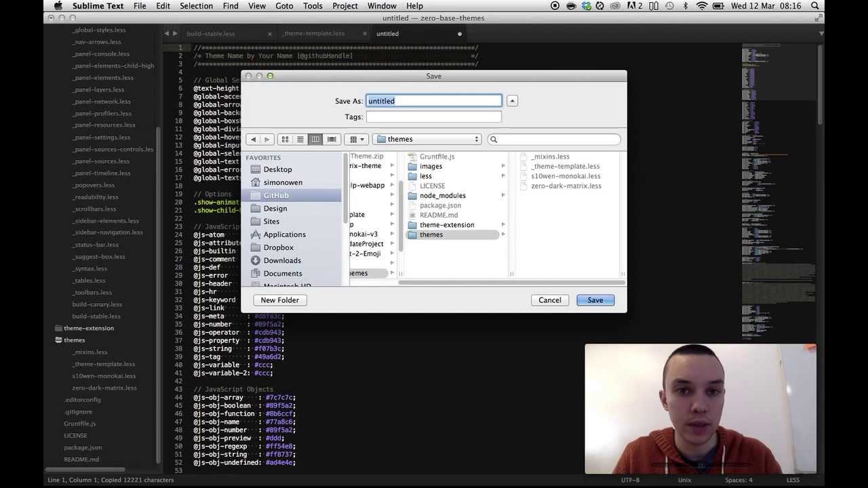Switch Save dialog to icon view
Screen dimensions: 868x488
coord(285,140)
